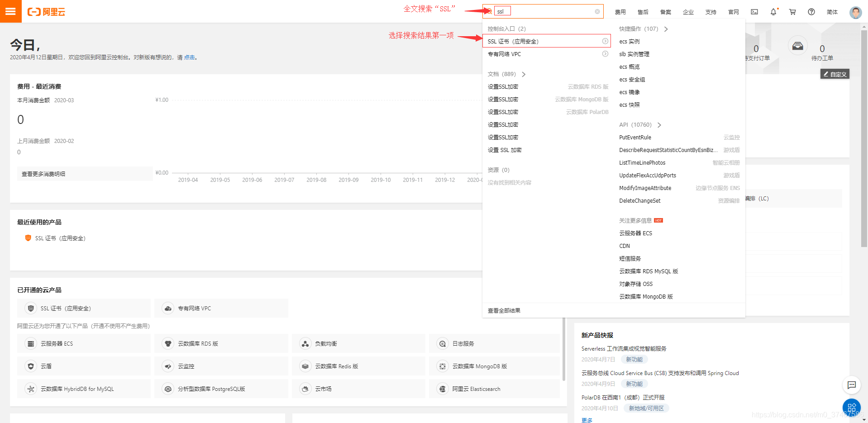Viewport: 868px width, 423px height.
Task: Click the 云市场 product icon
Action: pyautogui.click(x=305, y=389)
